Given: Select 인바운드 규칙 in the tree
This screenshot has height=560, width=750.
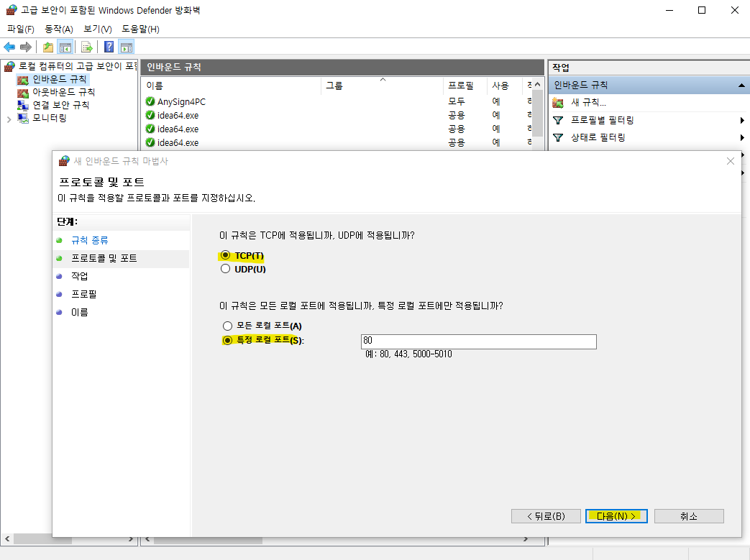Looking at the screenshot, I should 59,79.
